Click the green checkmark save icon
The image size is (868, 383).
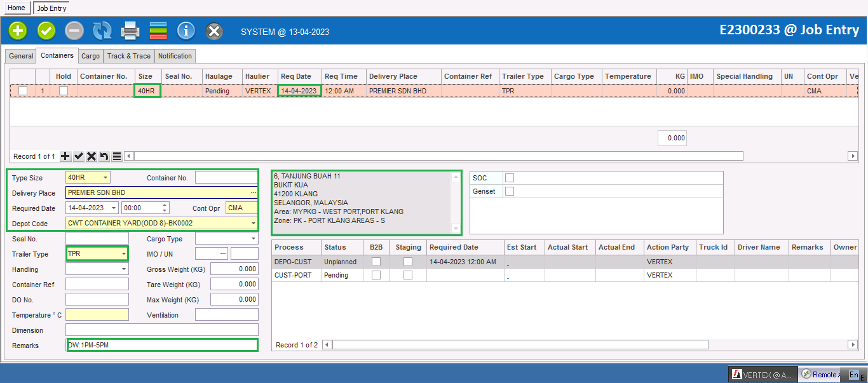pyautogui.click(x=46, y=30)
